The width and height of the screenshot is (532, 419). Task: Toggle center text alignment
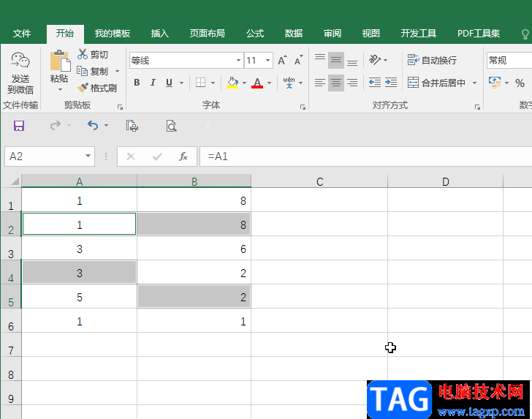pyautogui.click(x=336, y=83)
